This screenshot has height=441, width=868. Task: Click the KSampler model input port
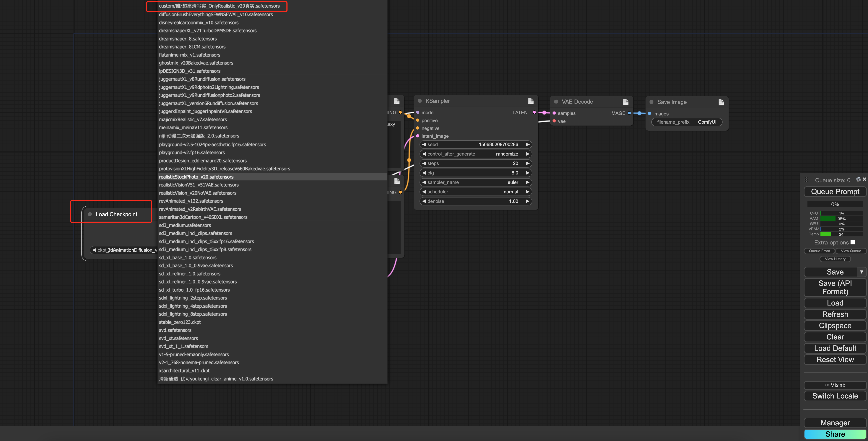point(418,112)
